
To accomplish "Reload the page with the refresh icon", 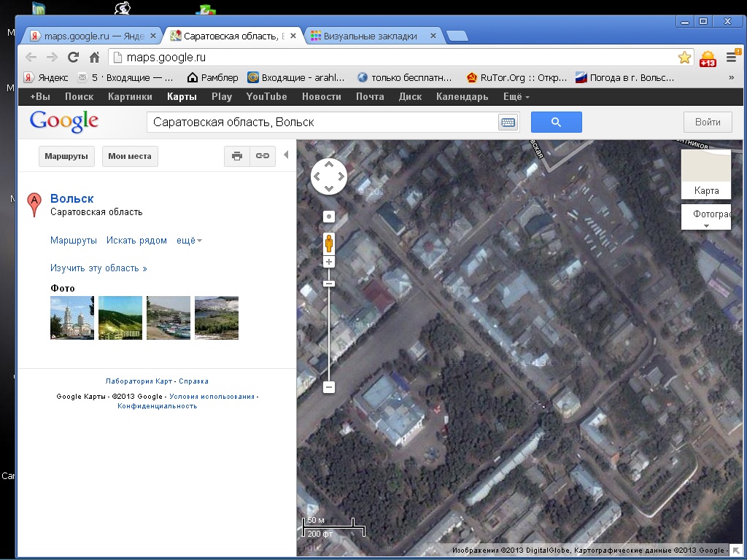I will (73, 58).
